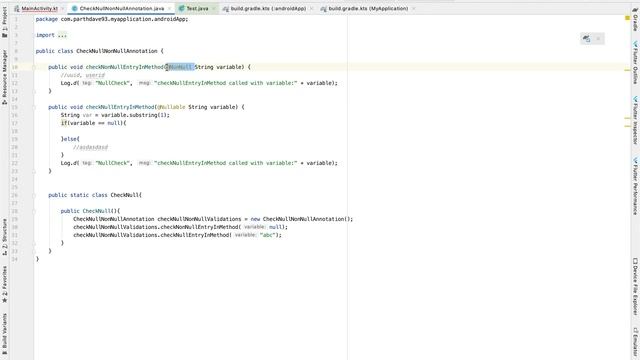The width and height of the screenshot is (640, 360).
Task: Close the MainActivity.kt tab
Action: 63,8
